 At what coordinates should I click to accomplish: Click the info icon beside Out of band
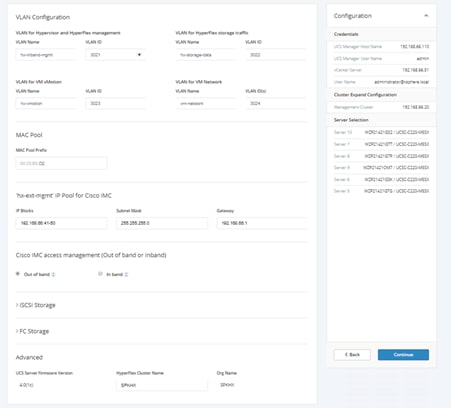coord(53,274)
